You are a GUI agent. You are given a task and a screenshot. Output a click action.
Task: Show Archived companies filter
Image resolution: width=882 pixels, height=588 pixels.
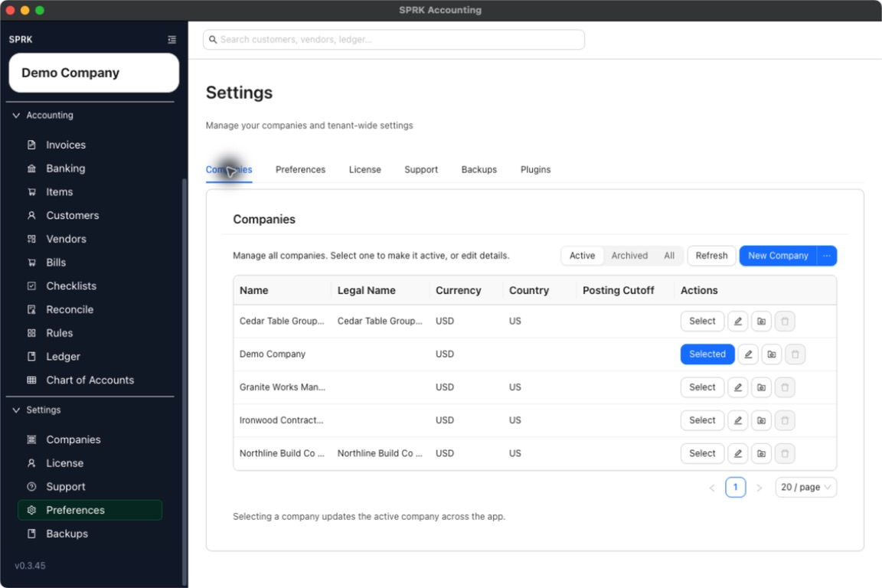629,256
